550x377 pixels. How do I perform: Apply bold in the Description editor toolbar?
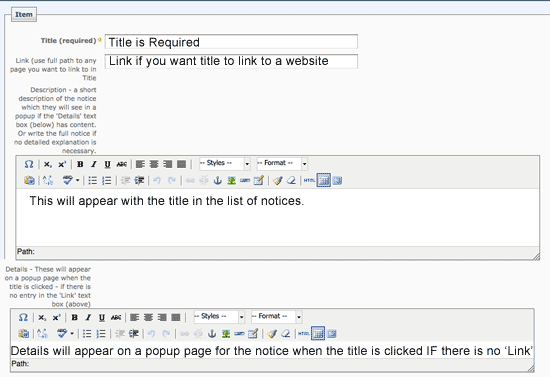[x=80, y=164]
